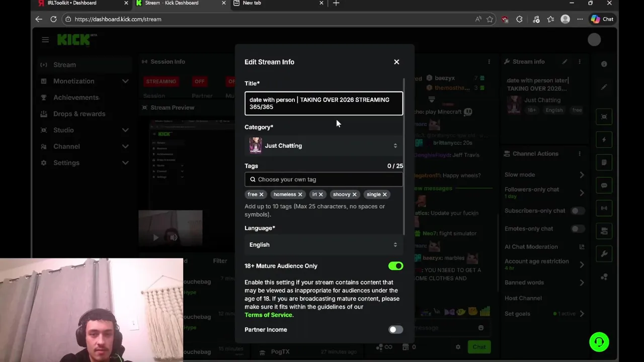Screen dimensions: 644x362
Task: Click the dialog's vertical scrollbar
Action: click(x=404, y=156)
